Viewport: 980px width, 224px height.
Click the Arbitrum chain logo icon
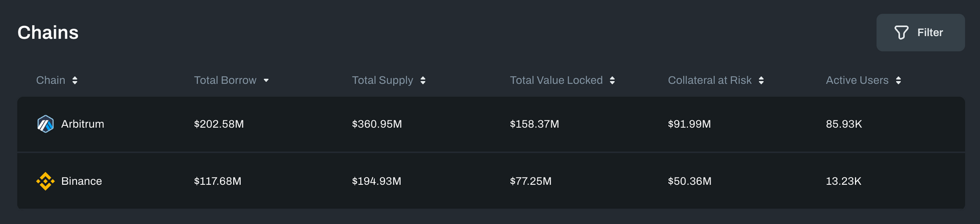[x=46, y=124]
